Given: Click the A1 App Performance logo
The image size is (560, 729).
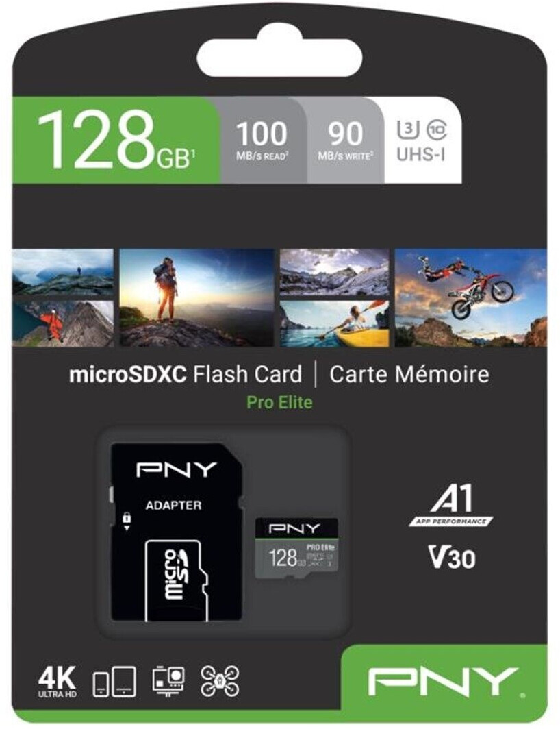Looking at the screenshot, I should [450, 506].
